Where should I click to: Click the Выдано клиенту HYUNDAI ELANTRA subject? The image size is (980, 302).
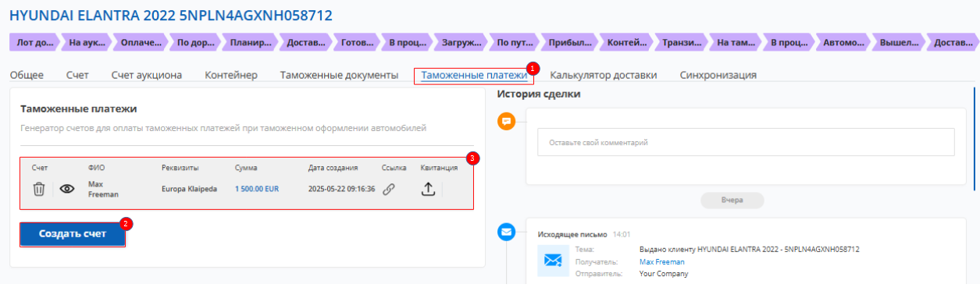(749, 249)
